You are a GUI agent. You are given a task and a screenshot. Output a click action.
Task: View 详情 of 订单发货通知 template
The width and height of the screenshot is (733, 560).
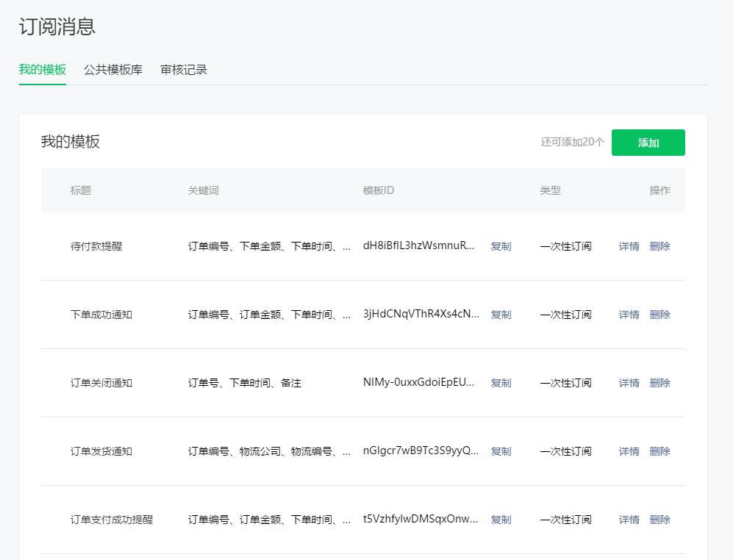pos(629,451)
